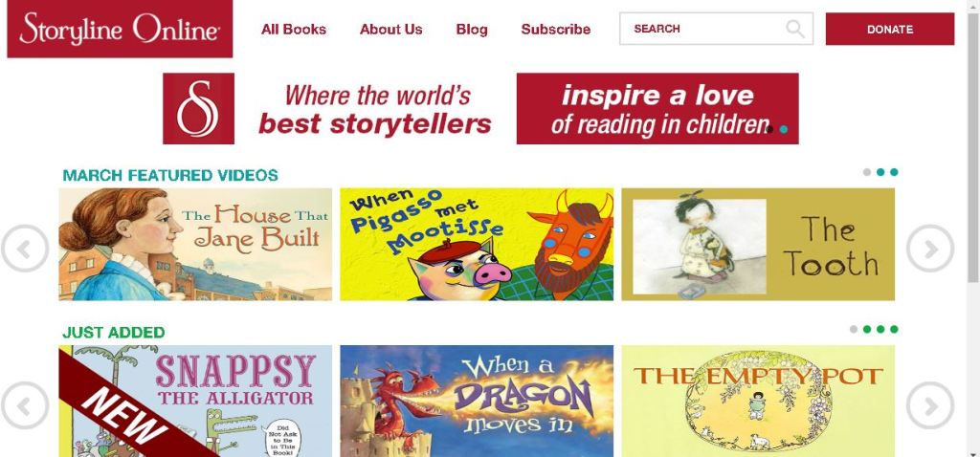Viewport: 980px width, 457px height.
Task: Select last pagination dot of March Featured Videos
Action: pos(895,172)
